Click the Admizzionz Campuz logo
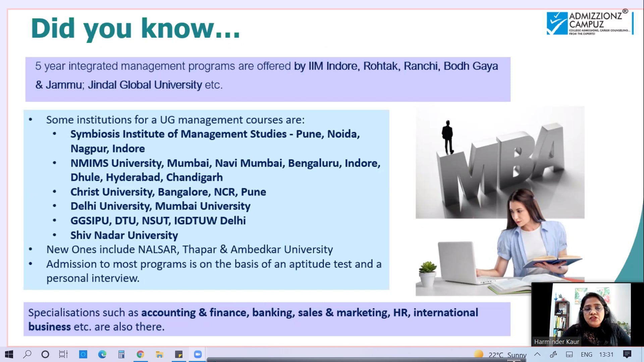The width and height of the screenshot is (644, 362). (x=590, y=23)
